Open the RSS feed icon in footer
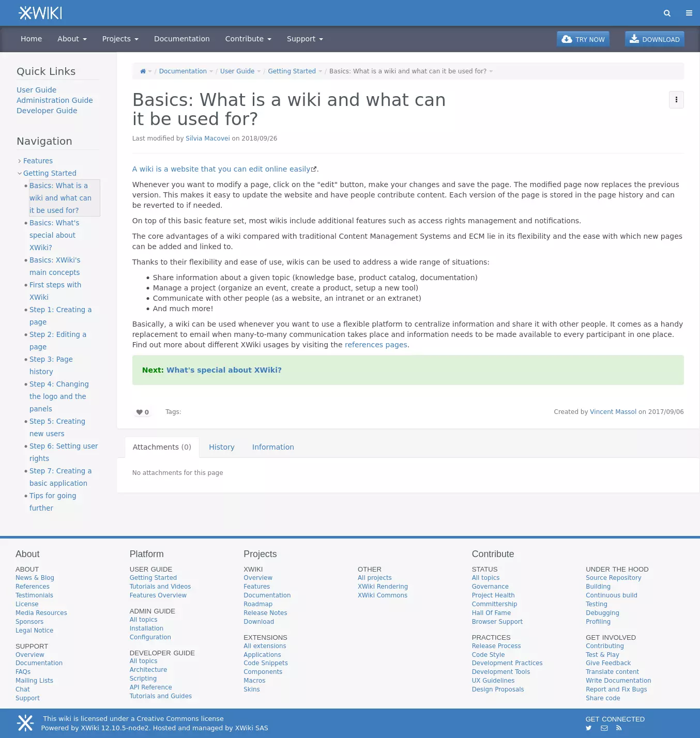700x738 pixels. point(619,728)
